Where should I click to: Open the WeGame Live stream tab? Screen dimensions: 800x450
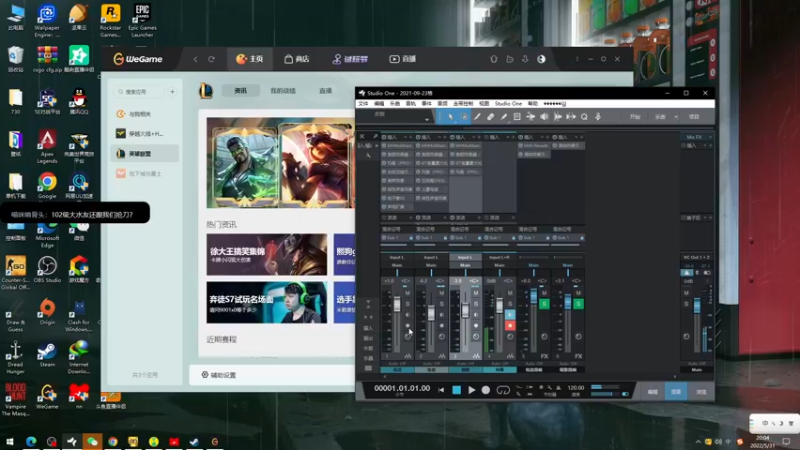point(403,59)
